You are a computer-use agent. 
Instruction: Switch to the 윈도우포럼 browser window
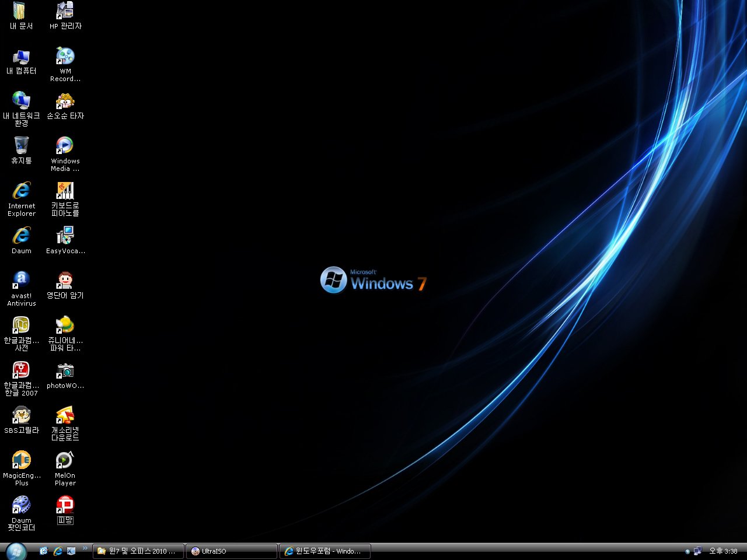coord(325,551)
